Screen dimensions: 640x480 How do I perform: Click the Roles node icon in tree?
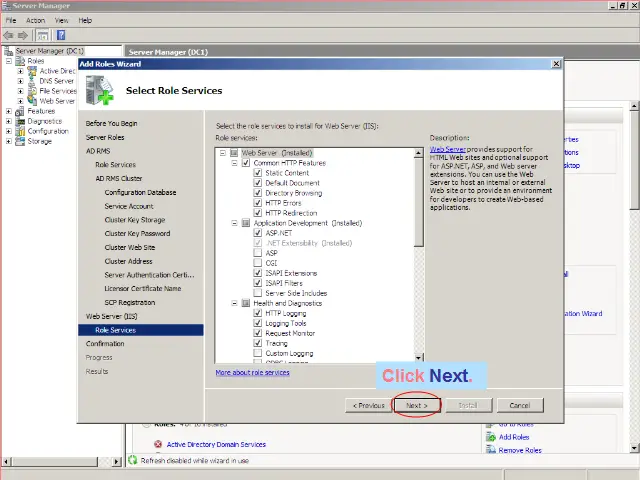20,61
